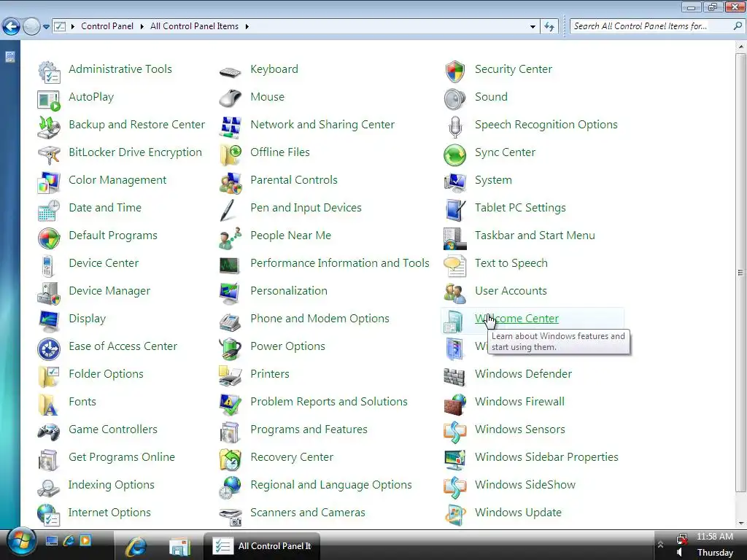Click Tablet PC Settings link
The image size is (747, 560).
(x=520, y=208)
